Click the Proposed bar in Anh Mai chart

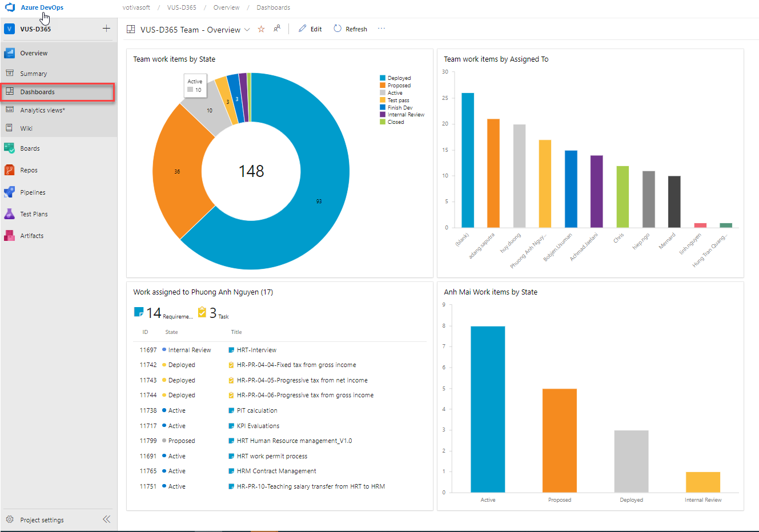tap(560, 441)
